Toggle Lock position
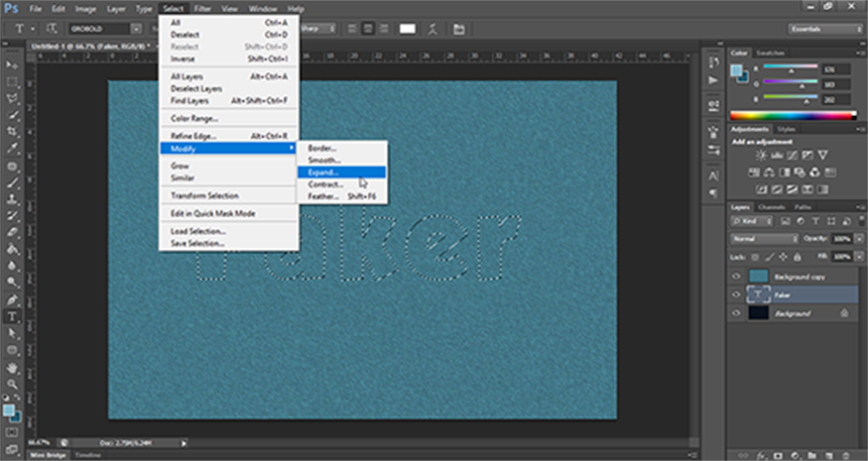 coord(784,258)
